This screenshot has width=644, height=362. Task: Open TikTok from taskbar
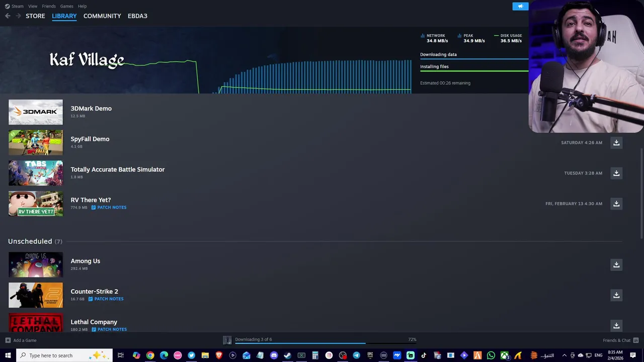tap(424, 355)
